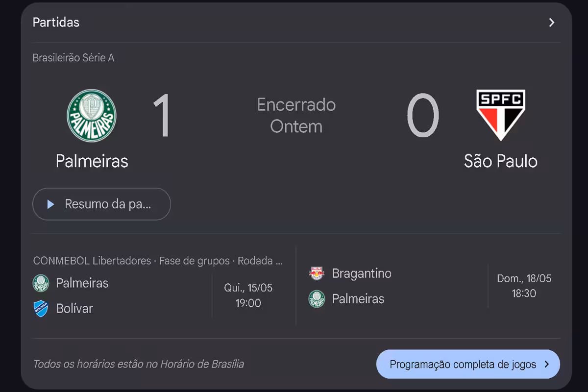Click the Palmeiras team name below crest
This screenshot has width=588, height=392.
pyautogui.click(x=92, y=161)
